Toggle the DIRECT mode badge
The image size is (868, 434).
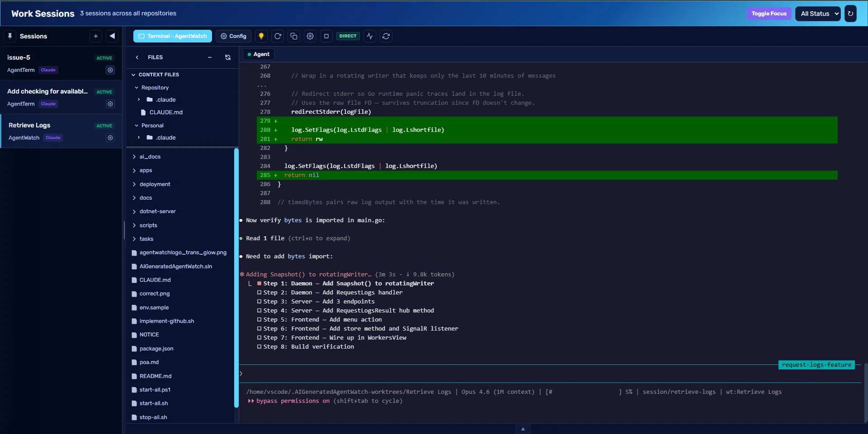(x=348, y=36)
